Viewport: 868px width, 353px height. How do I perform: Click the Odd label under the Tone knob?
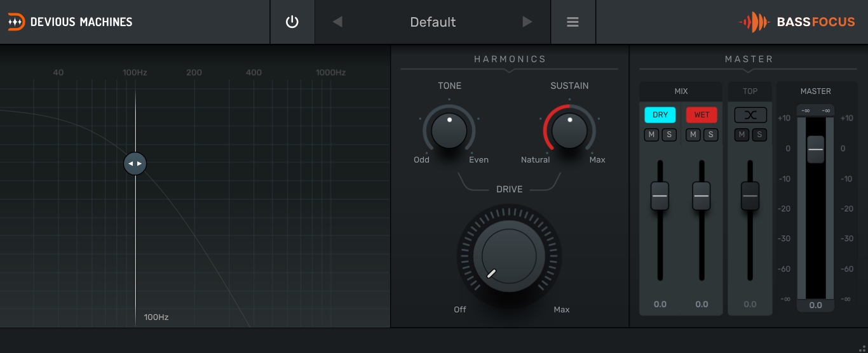pos(421,160)
